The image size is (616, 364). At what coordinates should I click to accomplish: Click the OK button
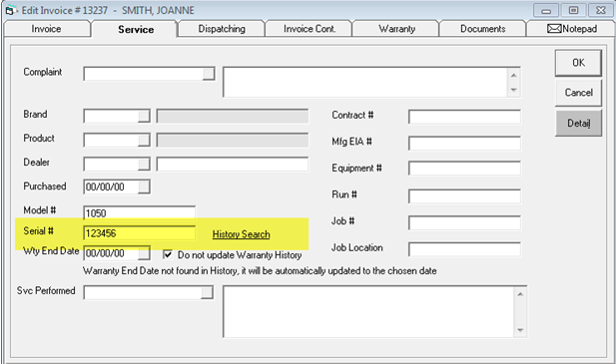[578, 63]
